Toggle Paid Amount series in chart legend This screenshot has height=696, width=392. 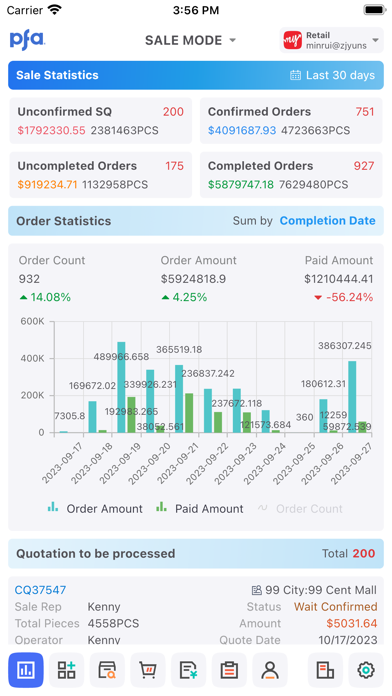pos(200,509)
